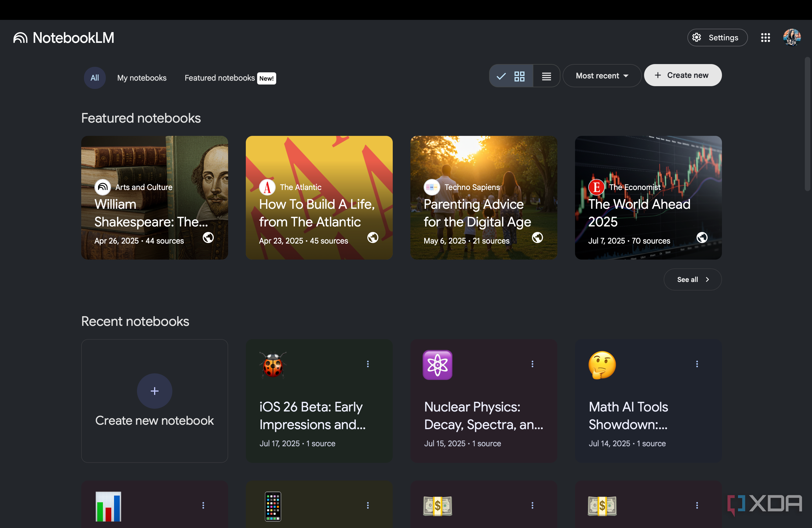Open How To Build A Life notebook
The height and width of the screenshot is (528, 812).
click(x=319, y=198)
